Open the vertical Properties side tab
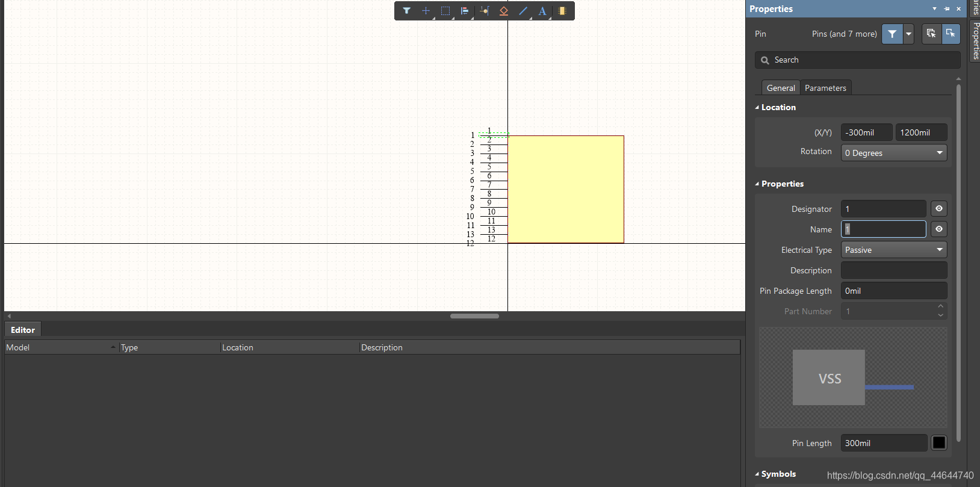Image resolution: width=980 pixels, height=487 pixels. pos(975,40)
